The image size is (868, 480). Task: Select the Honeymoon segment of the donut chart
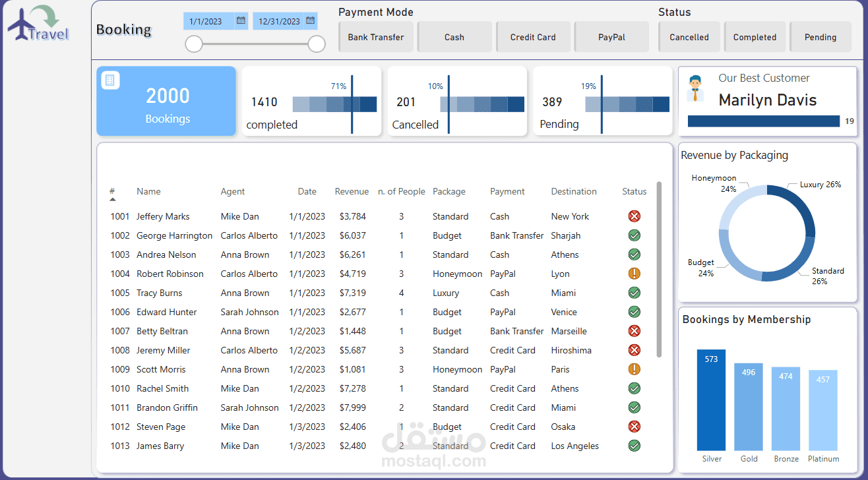pyautogui.click(x=735, y=202)
